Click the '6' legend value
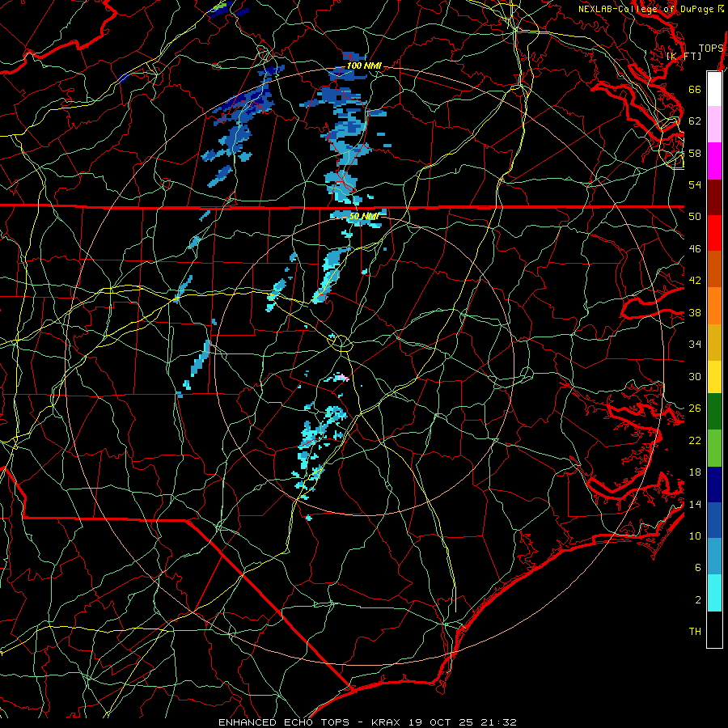 coord(698,568)
